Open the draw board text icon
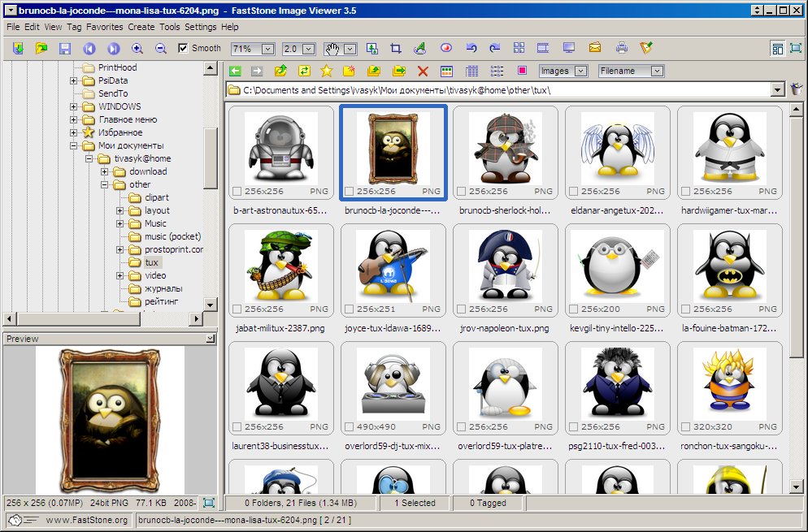 [420, 49]
